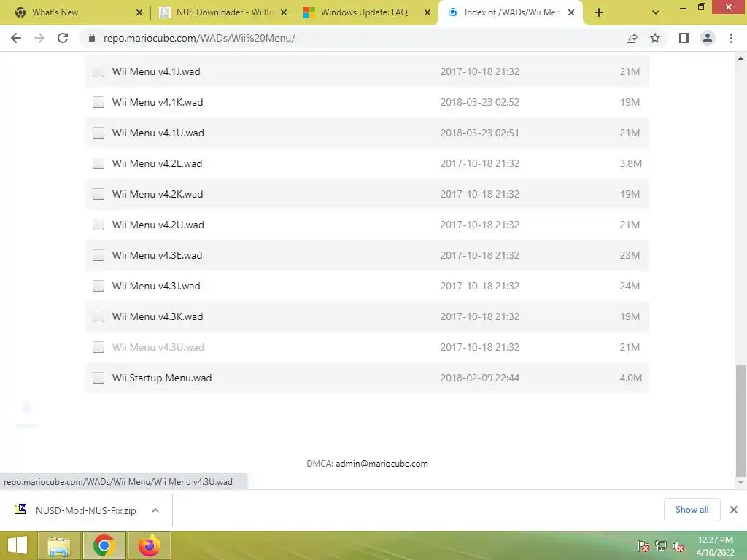Check the box for Wii Menu v4.2E.wad
Screen dimensions: 747x560
tap(98, 163)
